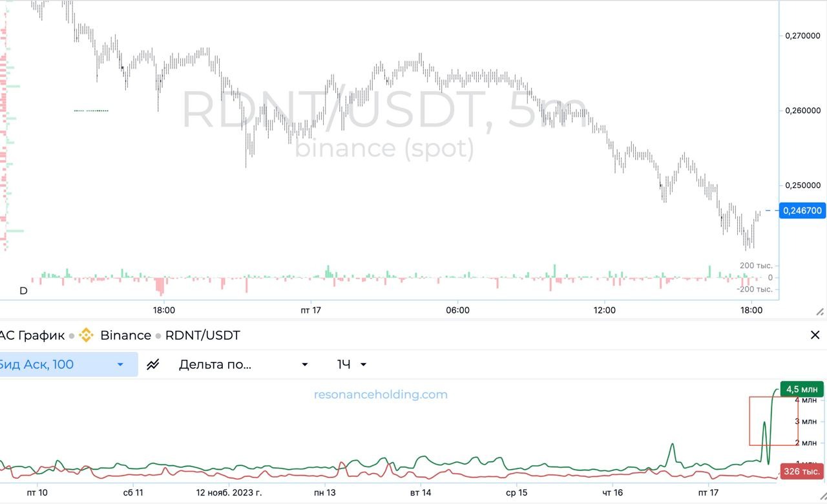The height and width of the screenshot is (504, 827).
Task: Click the АС График panel title
Action: [32, 335]
